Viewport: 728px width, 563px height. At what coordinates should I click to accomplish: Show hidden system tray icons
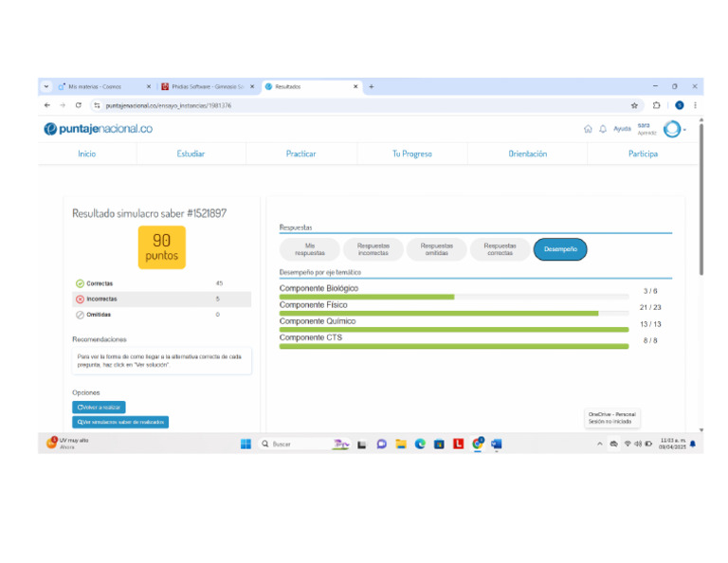(598, 444)
